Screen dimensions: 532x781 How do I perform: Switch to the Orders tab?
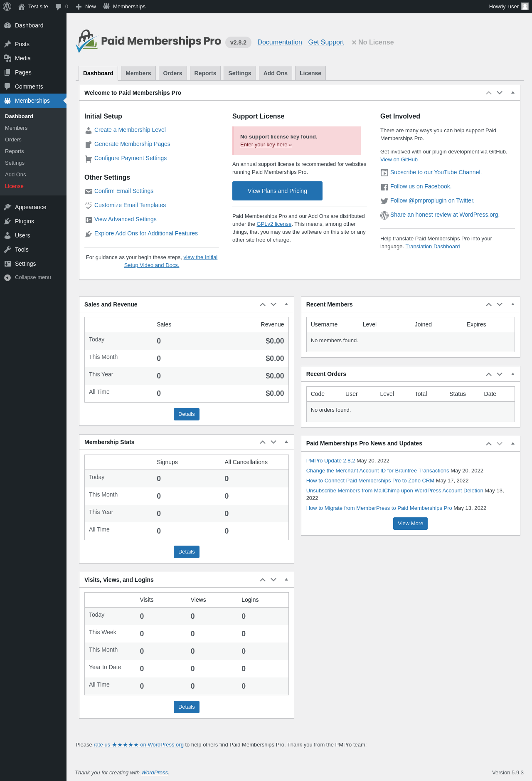172,73
